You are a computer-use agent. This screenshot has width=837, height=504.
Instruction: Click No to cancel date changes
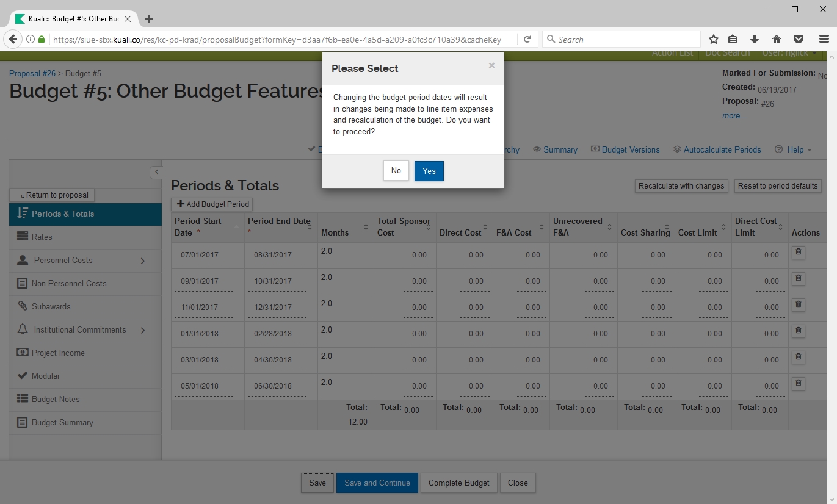tap(396, 171)
